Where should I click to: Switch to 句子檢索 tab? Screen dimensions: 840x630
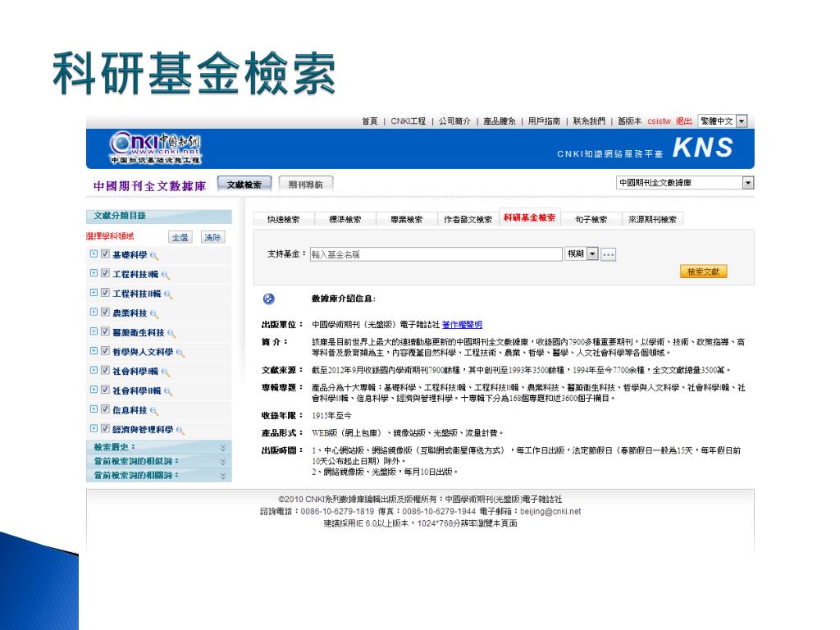pos(591,220)
